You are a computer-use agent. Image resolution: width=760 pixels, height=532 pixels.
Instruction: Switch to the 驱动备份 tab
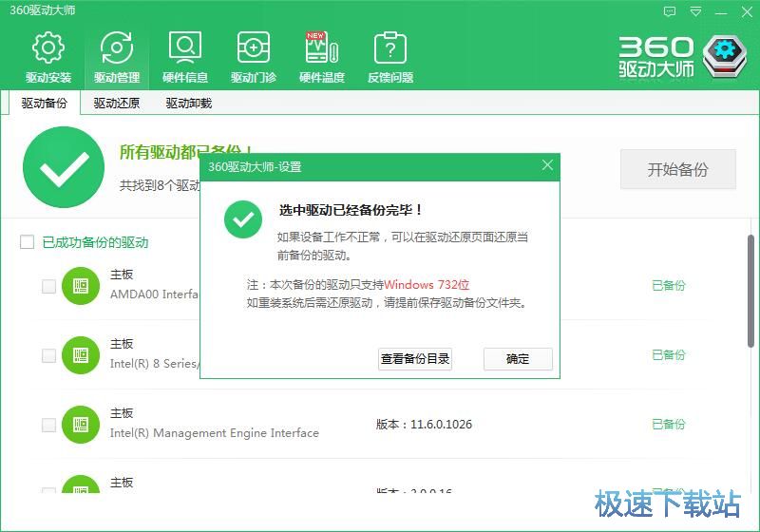[44, 104]
